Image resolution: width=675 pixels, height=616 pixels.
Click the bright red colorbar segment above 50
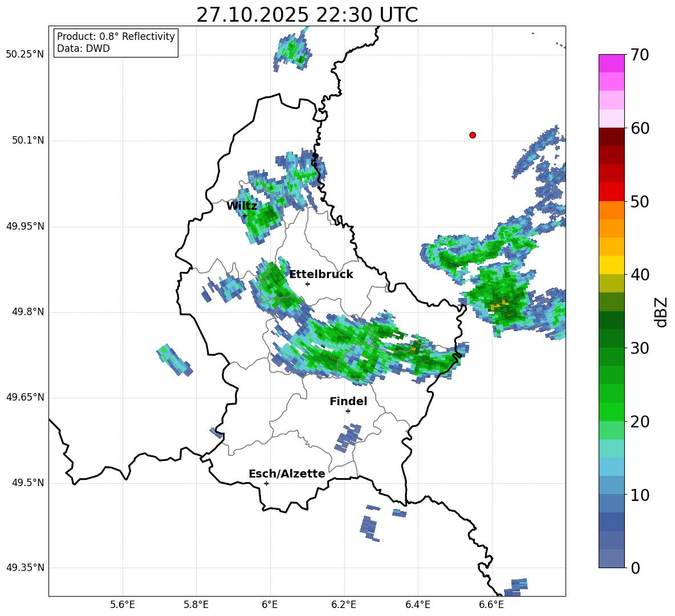611,192
